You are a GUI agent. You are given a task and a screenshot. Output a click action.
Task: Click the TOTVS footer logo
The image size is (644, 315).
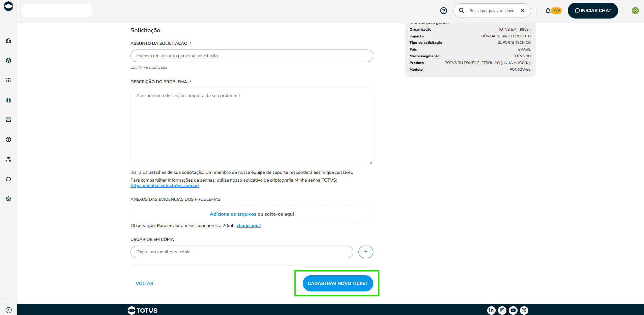coord(143,310)
